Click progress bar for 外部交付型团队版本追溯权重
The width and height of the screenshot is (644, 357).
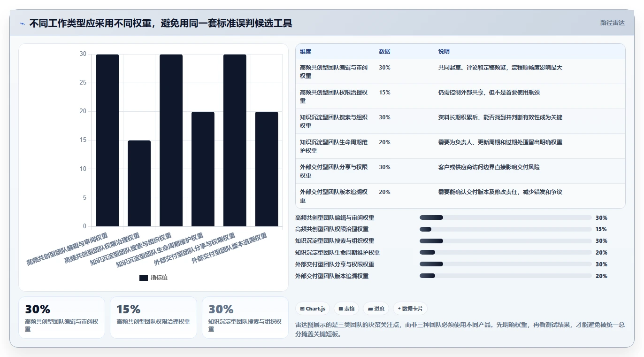[x=506, y=276]
